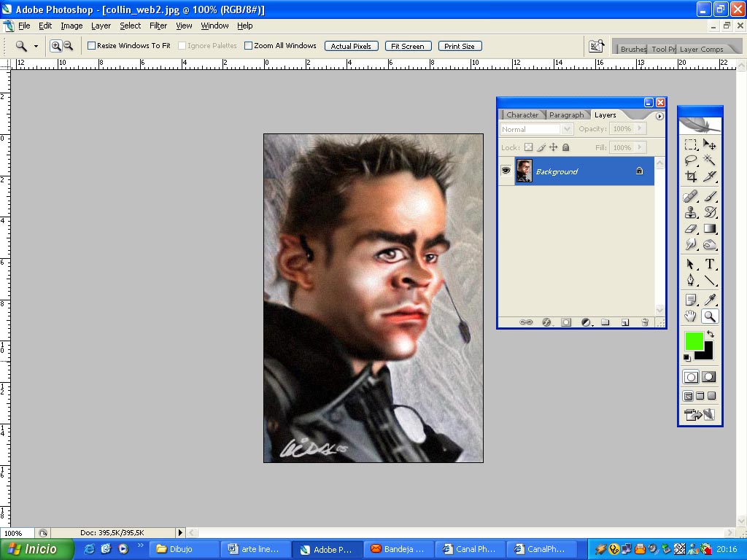
Task: Create a new layer group folder
Action: click(x=605, y=322)
